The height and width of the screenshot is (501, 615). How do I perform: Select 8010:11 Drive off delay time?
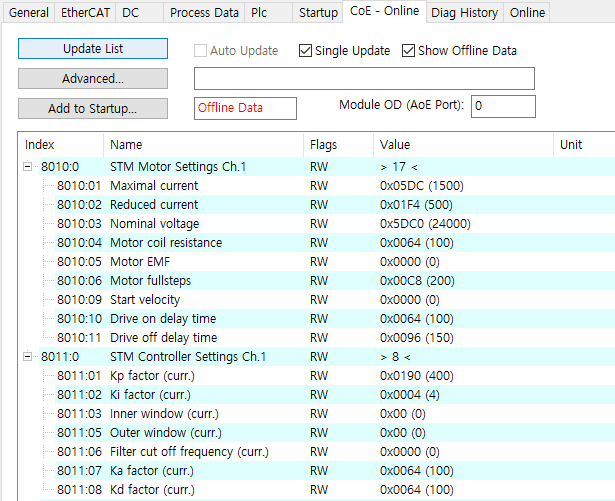335,338
